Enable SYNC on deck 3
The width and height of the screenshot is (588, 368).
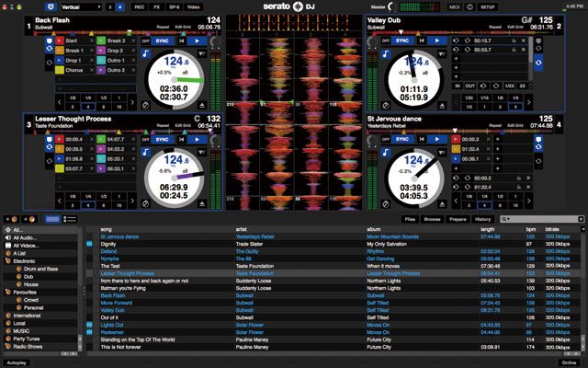162,139
